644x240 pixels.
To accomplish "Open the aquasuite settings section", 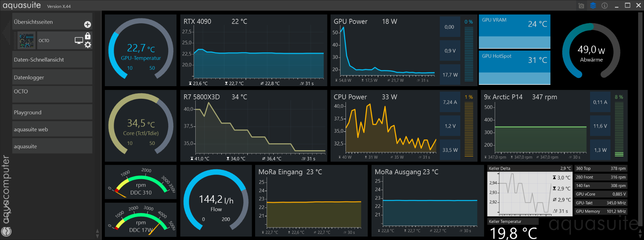I will [x=52, y=146].
